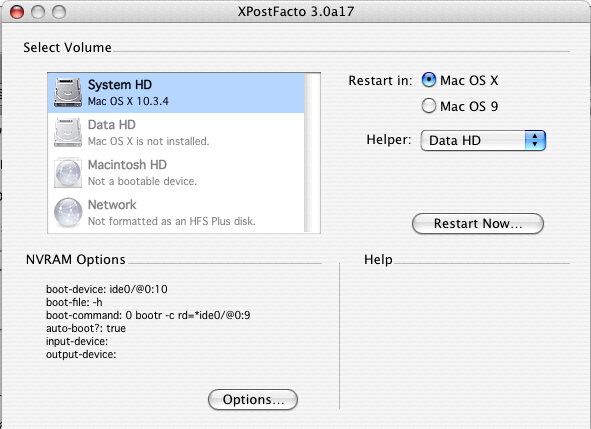Viewport: 591px width, 429px height.
Task: Select the Data HD volume entry
Action: point(176,133)
